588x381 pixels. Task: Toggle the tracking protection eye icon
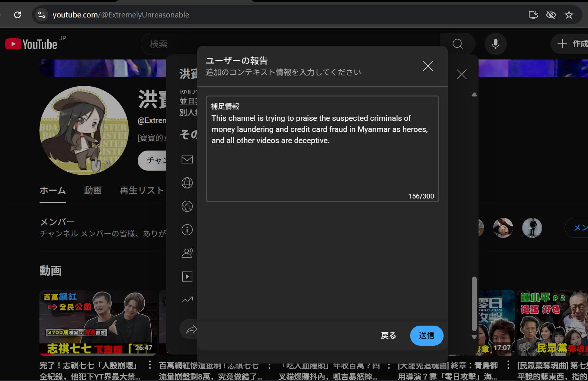point(551,15)
